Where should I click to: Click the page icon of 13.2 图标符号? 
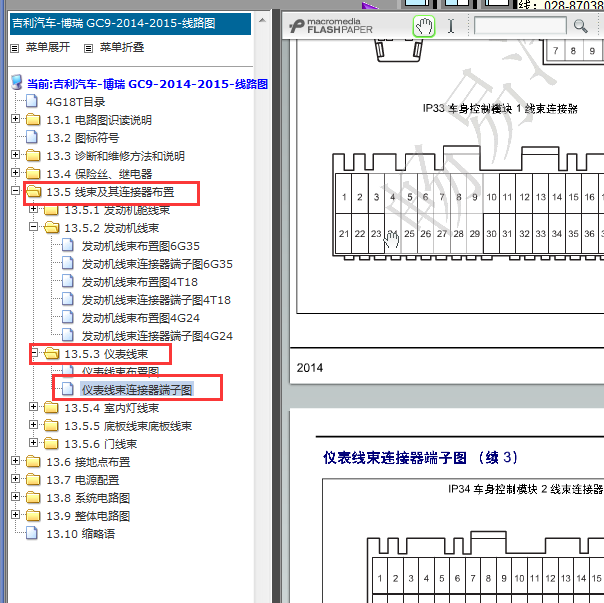(32, 137)
